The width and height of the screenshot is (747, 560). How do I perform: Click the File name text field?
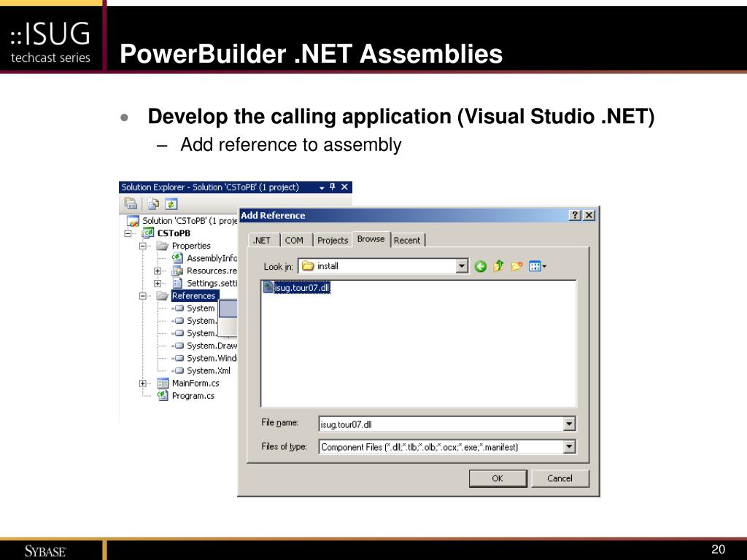pos(441,424)
